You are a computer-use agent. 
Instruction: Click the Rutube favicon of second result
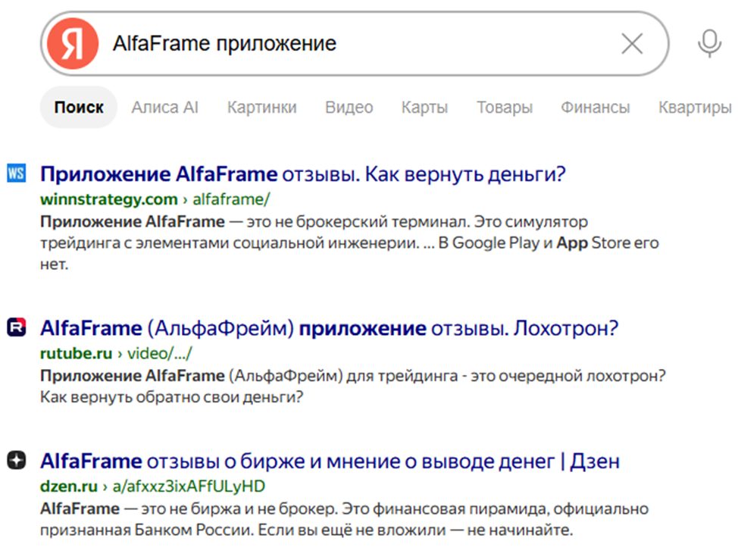pos(17,327)
